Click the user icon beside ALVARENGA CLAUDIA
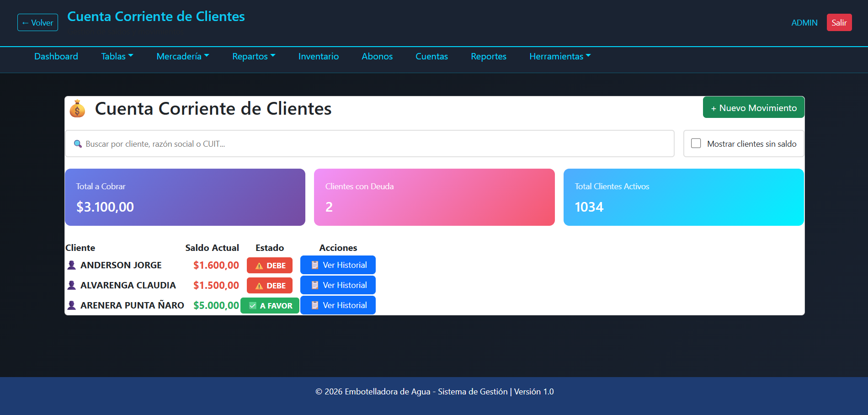The height and width of the screenshot is (415, 868). 71,285
